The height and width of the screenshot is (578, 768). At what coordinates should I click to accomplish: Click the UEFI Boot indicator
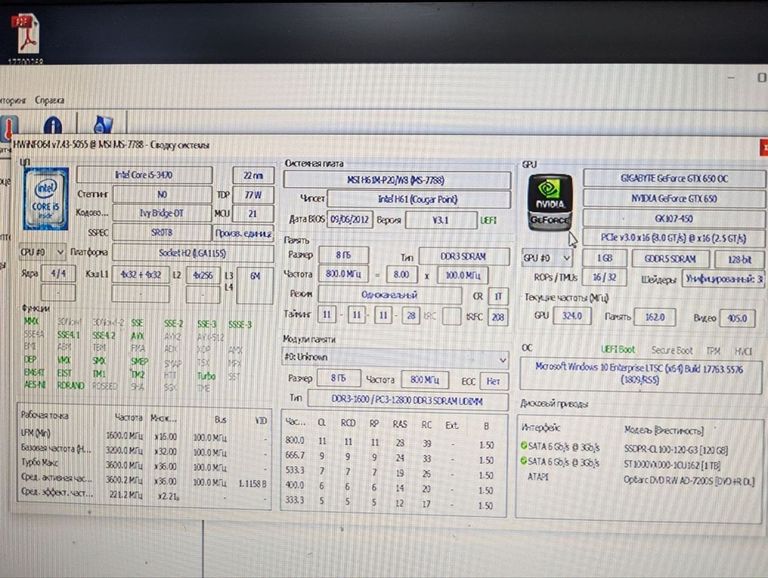(x=618, y=350)
